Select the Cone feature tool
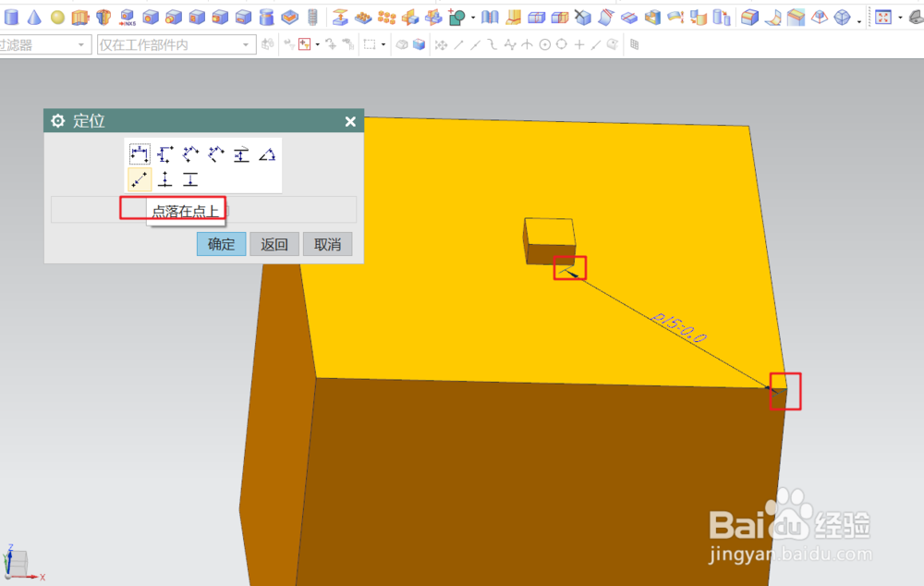 coord(34,17)
